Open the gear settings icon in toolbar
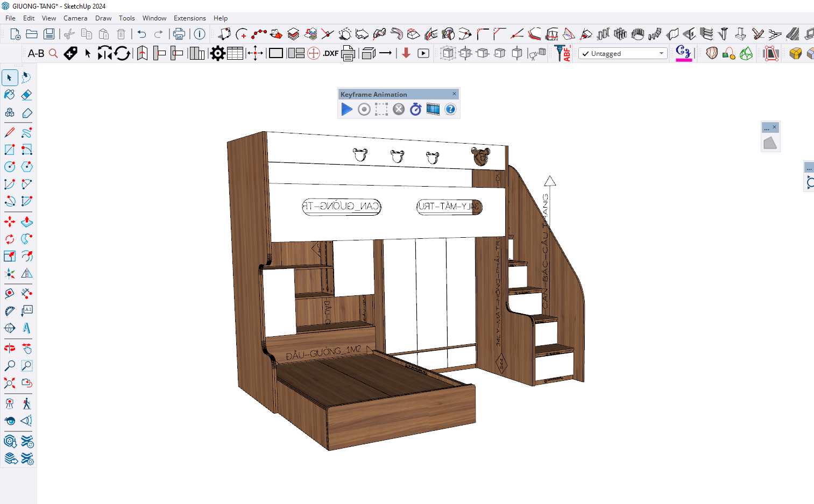The image size is (814, 504). point(217,53)
